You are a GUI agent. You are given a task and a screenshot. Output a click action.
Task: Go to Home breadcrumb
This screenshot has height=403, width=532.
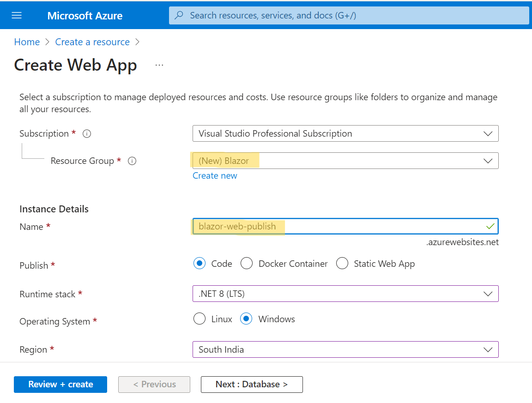[27, 42]
